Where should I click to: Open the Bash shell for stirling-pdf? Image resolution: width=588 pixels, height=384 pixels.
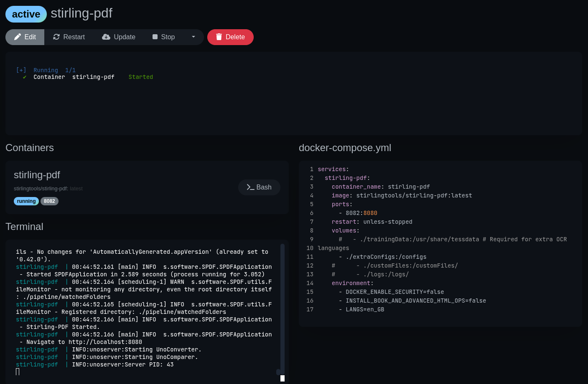pyautogui.click(x=259, y=187)
